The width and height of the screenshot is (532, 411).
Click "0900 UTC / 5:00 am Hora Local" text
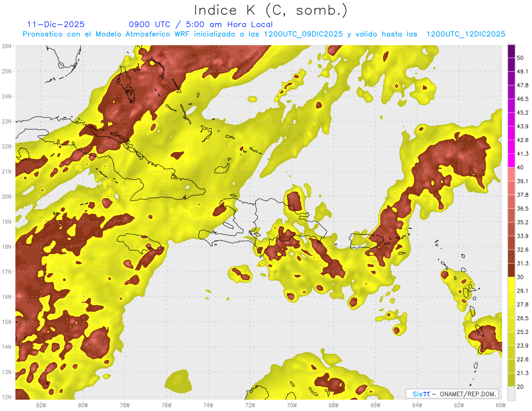pos(200,24)
